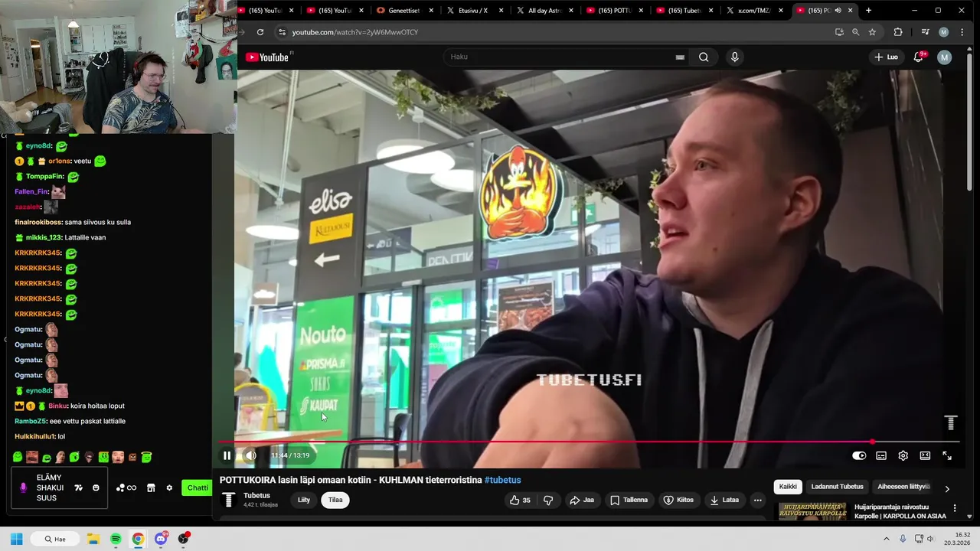Viewport: 980px width, 551px height.
Task: Open more actions ellipsis under video
Action: 758,500
